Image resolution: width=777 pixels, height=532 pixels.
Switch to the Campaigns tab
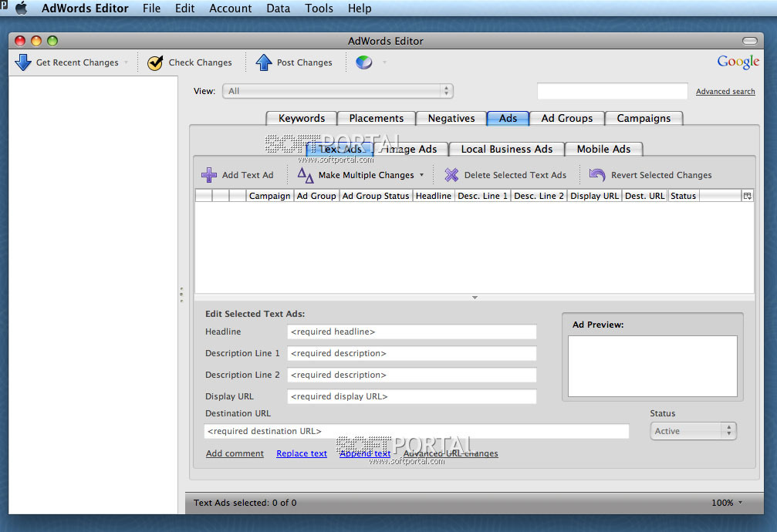(x=644, y=119)
